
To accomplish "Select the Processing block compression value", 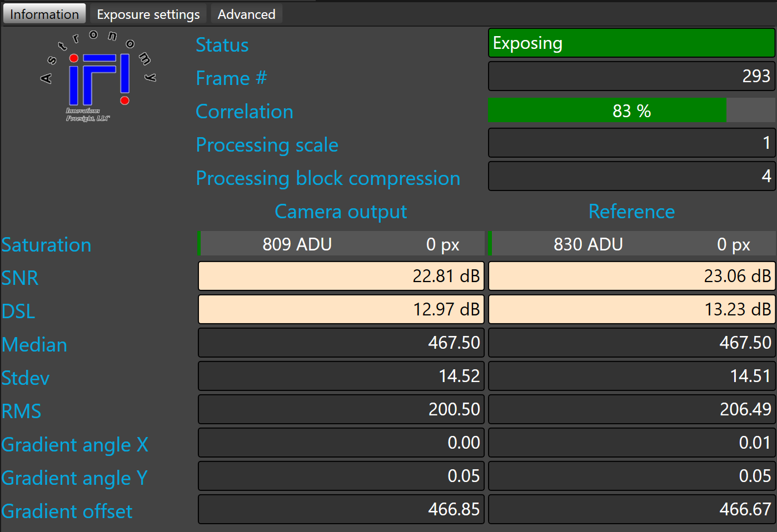I will tap(631, 176).
